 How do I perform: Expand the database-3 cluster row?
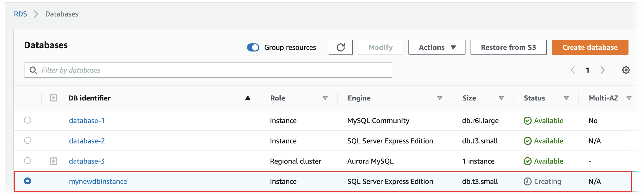click(54, 161)
